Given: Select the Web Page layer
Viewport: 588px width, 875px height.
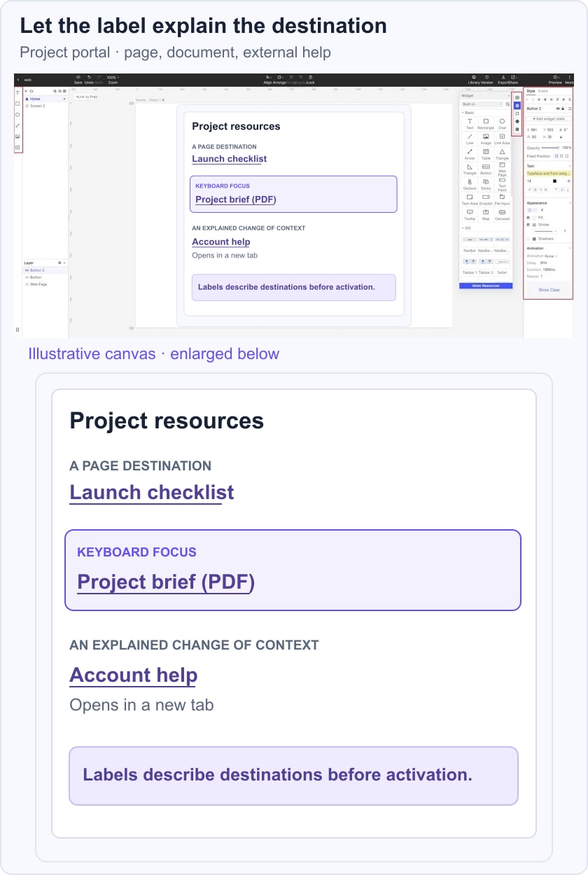Looking at the screenshot, I should (x=45, y=284).
